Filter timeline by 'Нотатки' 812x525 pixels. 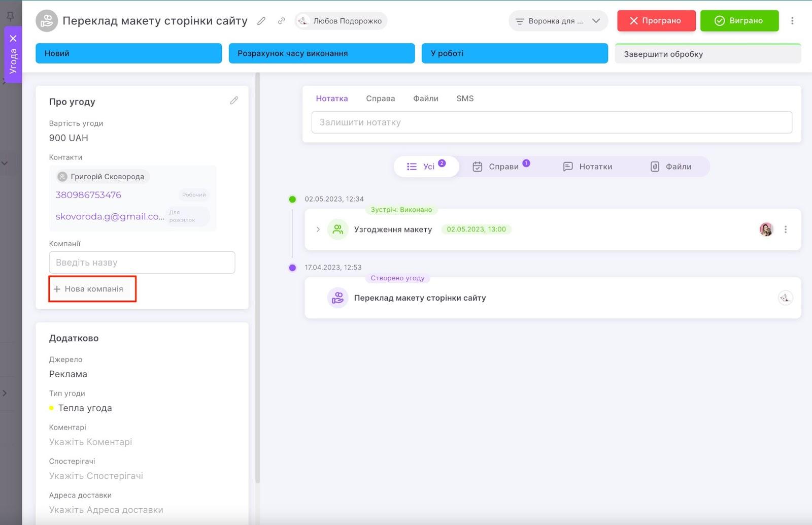click(x=588, y=167)
